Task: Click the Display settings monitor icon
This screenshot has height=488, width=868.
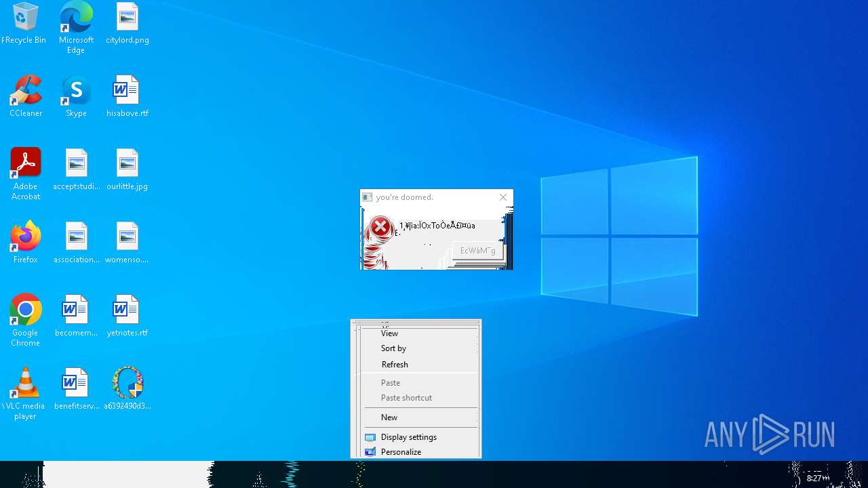Action: (370, 437)
